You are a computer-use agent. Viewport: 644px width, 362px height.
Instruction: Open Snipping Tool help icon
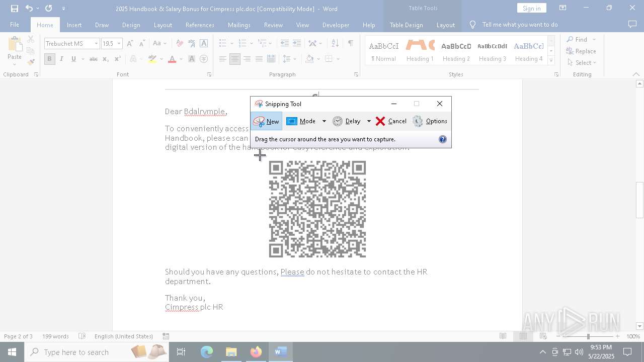pyautogui.click(x=443, y=139)
